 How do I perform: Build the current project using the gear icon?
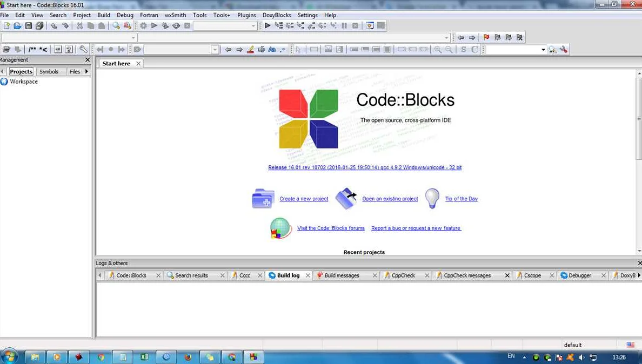pos(143,25)
